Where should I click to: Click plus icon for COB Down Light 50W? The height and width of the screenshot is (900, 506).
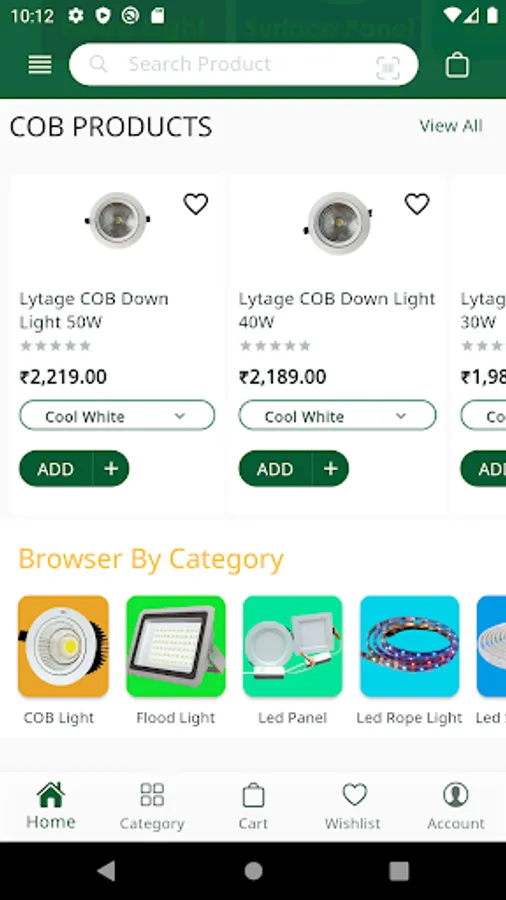(111, 469)
